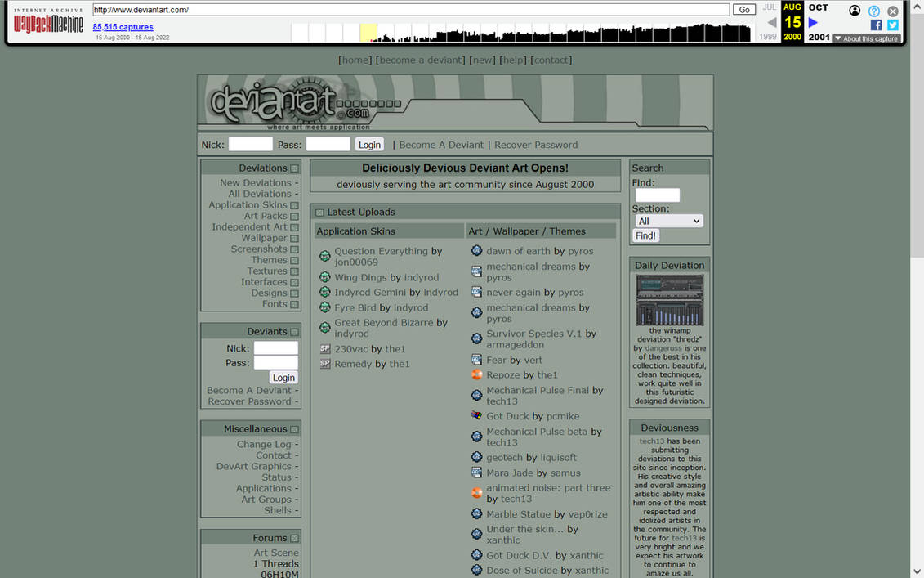The width and height of the screenshot is (924, 578).
Task: Open Shells in Miscellaneous panel
Action: click(x=278, y=510)
